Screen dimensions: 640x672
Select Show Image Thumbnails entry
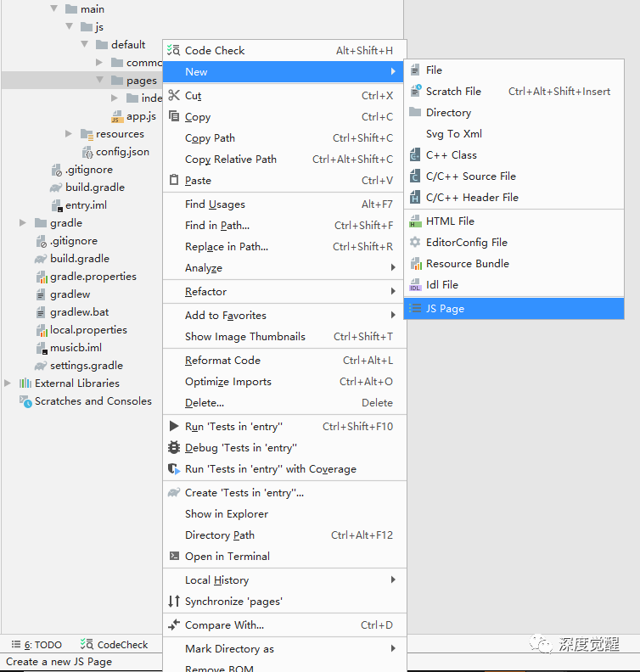pyautogui.click(x=284, y=337)
